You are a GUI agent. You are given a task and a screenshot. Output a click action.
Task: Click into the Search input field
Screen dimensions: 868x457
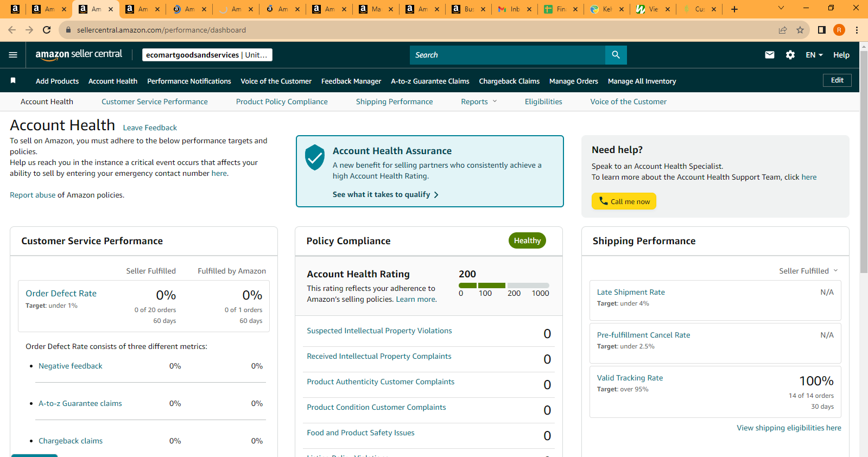(x=508, y=55)
